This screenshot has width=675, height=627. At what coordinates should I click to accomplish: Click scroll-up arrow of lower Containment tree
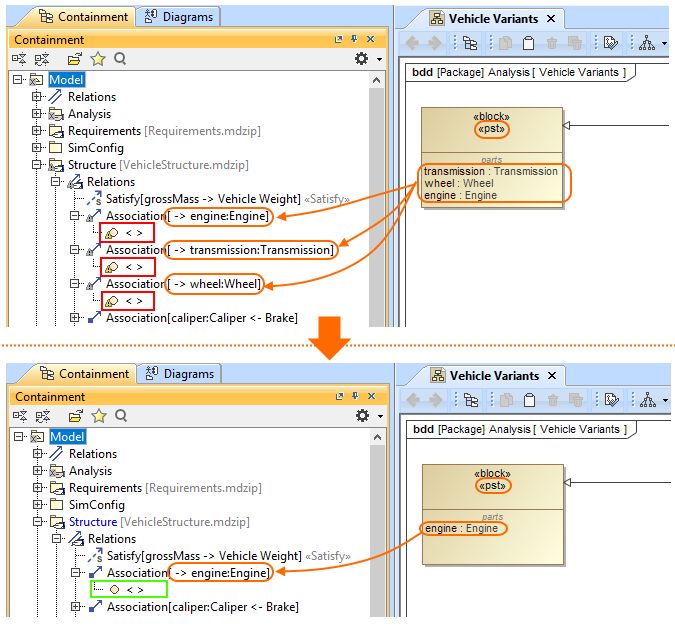pos(378,437)
